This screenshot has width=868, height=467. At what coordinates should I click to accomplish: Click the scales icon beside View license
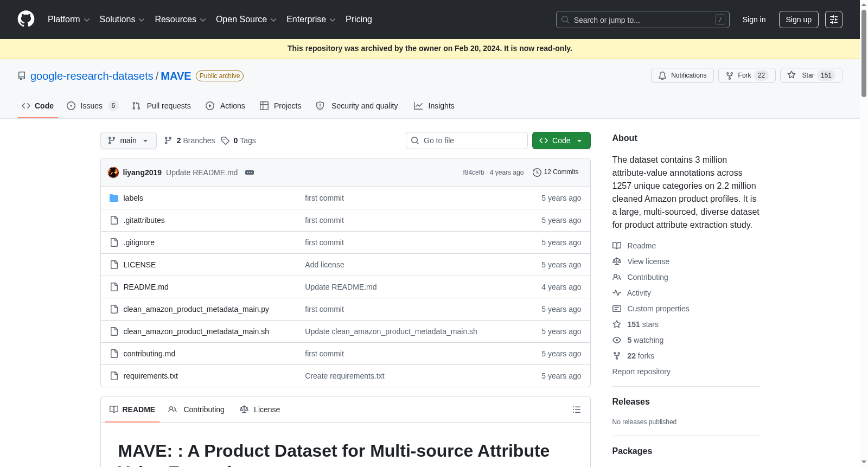pyautogui.click(x=617, y=261)
